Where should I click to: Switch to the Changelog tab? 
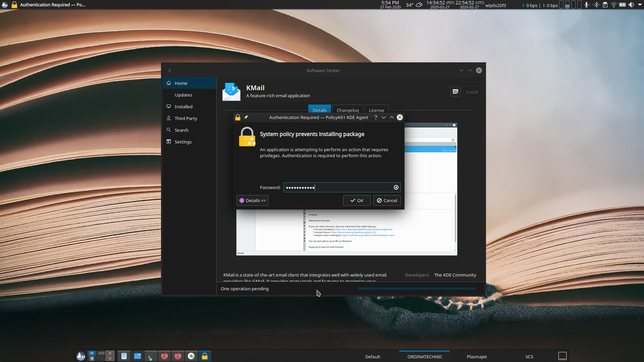pyautogui.click(x=347, y=110)
